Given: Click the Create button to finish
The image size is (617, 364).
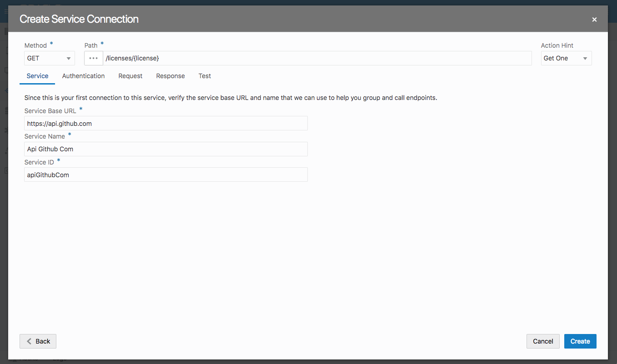Looking at the screenshot, I should point(580,341).
